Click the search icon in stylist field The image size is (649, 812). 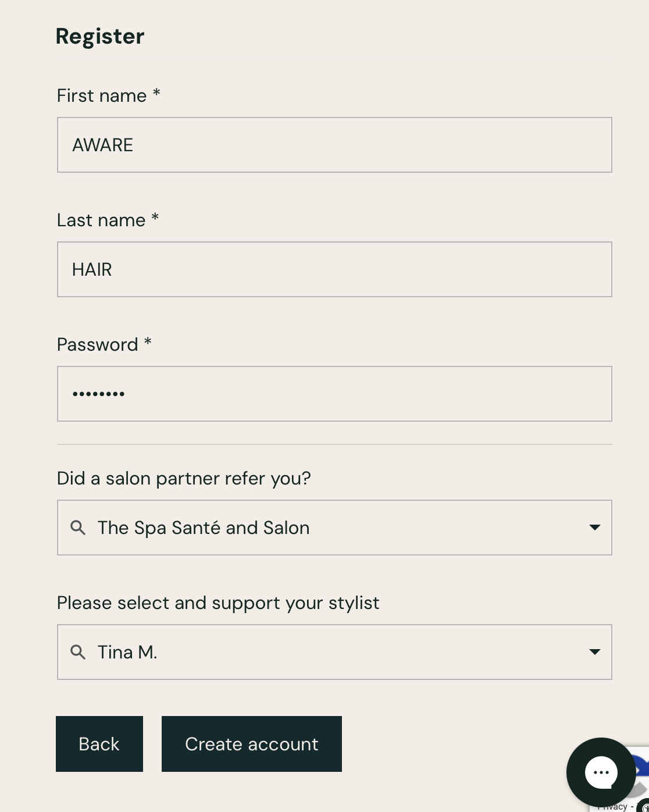78,652
